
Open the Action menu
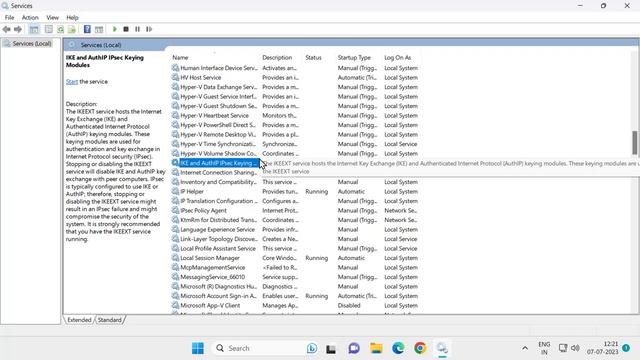(x=30, y=18)
